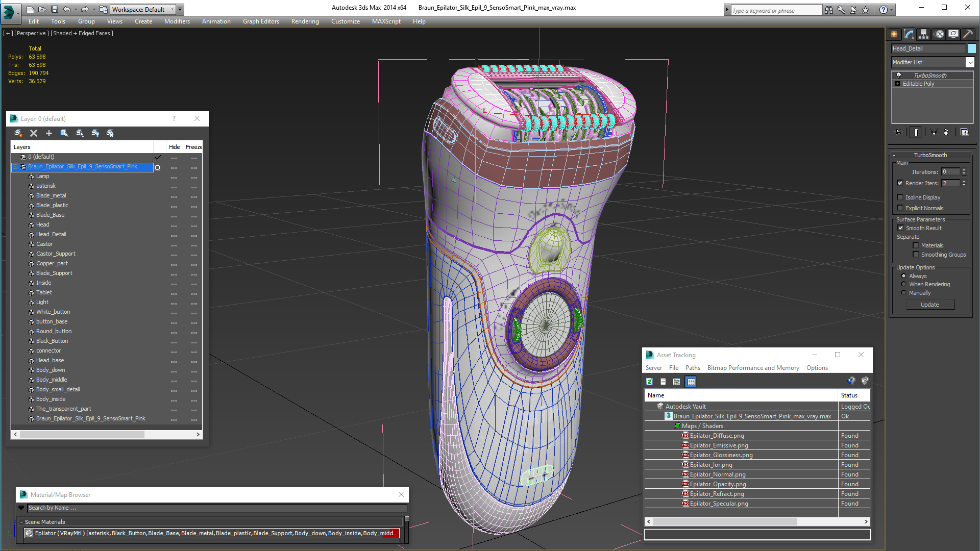
Task: Click Hide column header in Layers
Action: (175, 147)
